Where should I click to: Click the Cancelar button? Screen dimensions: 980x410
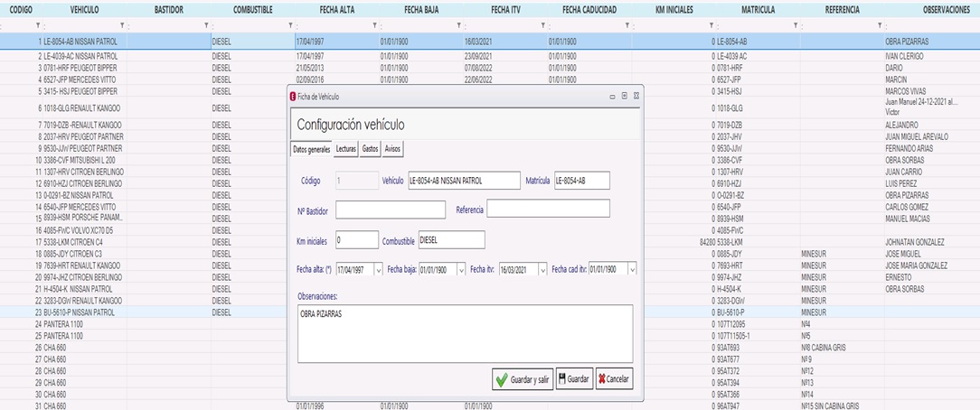pos(614,380)
